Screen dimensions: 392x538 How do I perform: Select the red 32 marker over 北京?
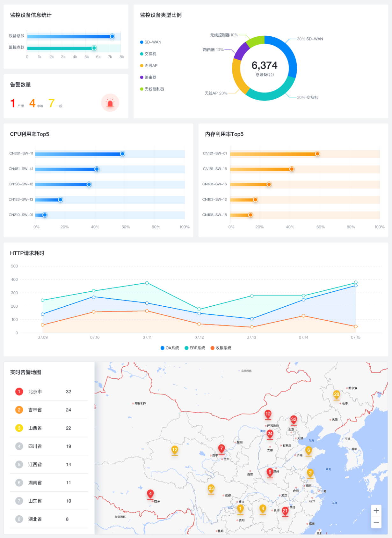pos(294,420)
